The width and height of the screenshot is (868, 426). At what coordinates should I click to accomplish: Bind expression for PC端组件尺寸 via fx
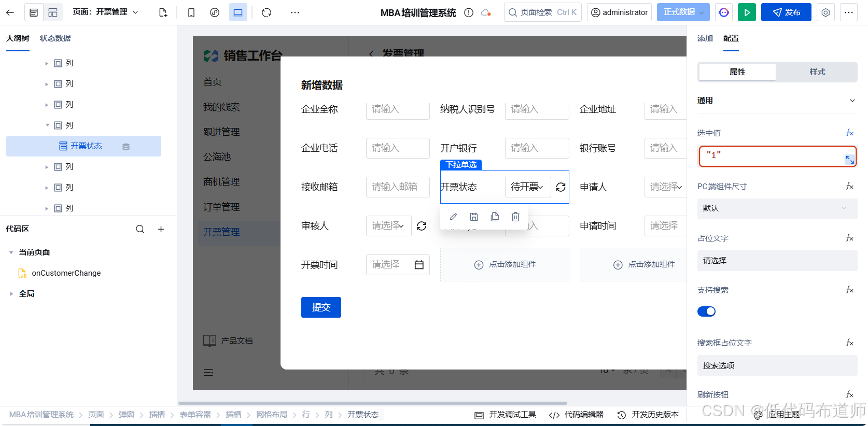(850, 186)
